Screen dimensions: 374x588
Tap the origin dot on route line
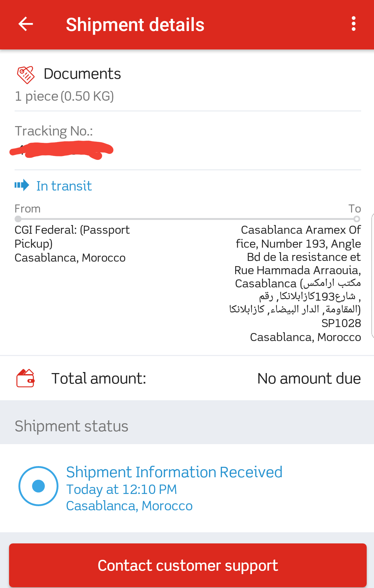click(18, 219)
